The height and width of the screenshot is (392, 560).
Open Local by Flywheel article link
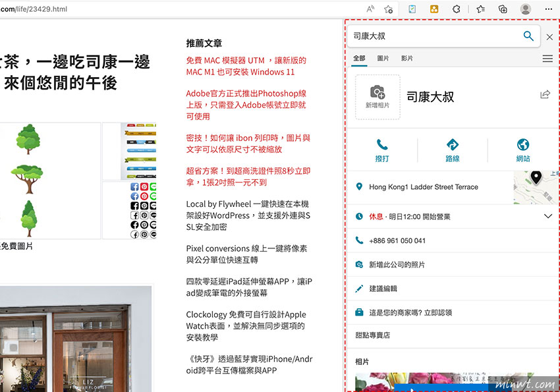[248, 215]
